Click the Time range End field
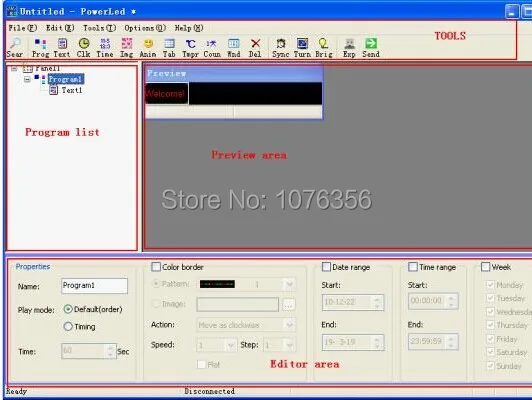Image resolution: width=532 pixels, height=400 pixels. 433,341
